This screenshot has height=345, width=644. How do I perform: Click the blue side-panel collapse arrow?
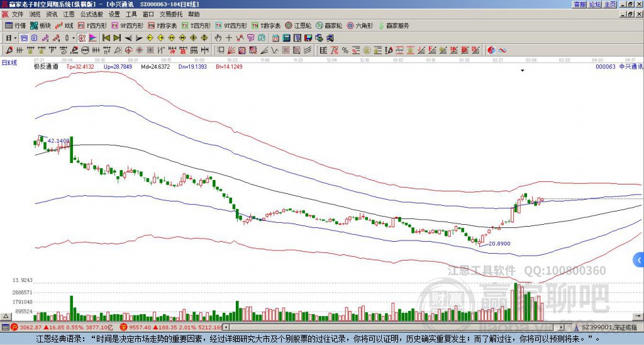(x=639, y=260)
